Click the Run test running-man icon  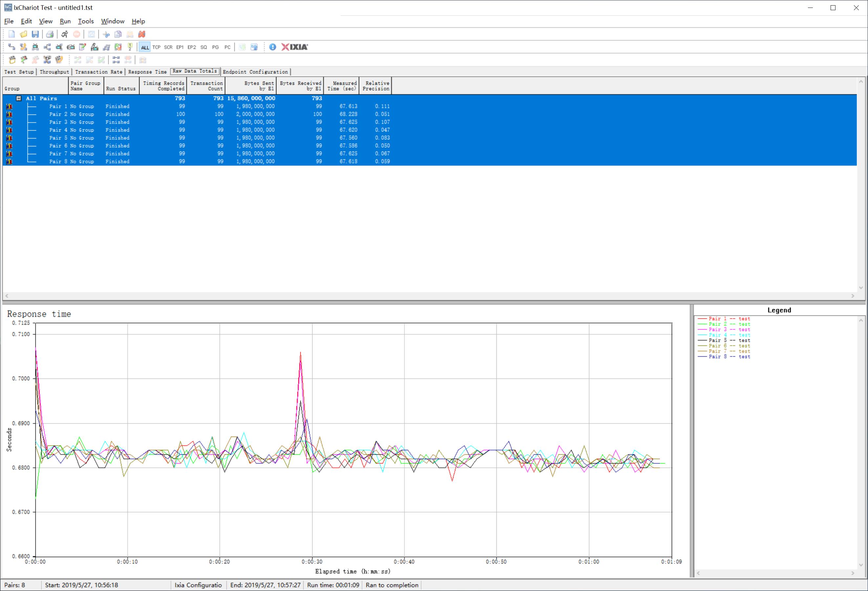click(65, 34)
